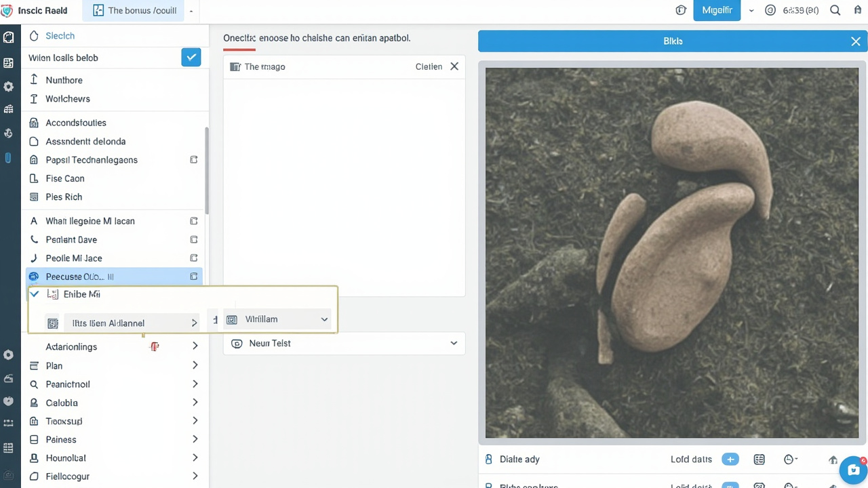Click the Neur Telst chat icon
868x488 pixels.
[237, 344]
